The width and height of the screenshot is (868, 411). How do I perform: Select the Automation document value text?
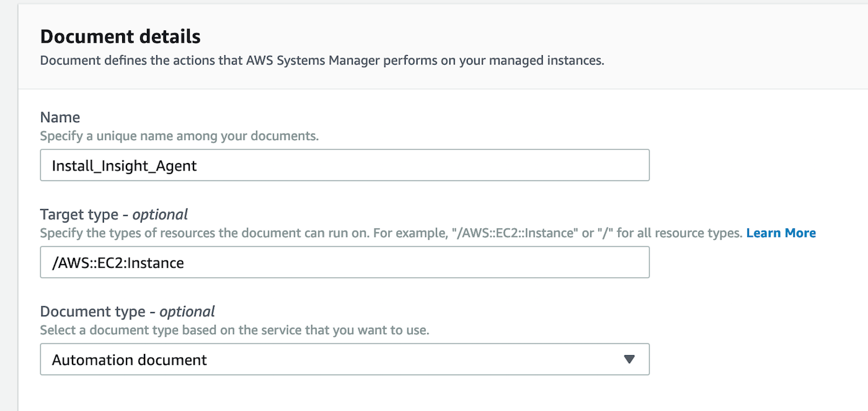pyautogui.click(x=129, y=360)
